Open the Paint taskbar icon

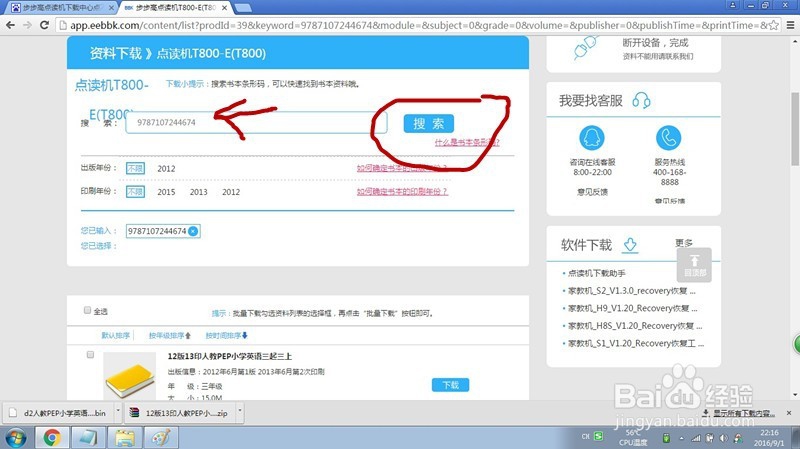tap(161, 438)
